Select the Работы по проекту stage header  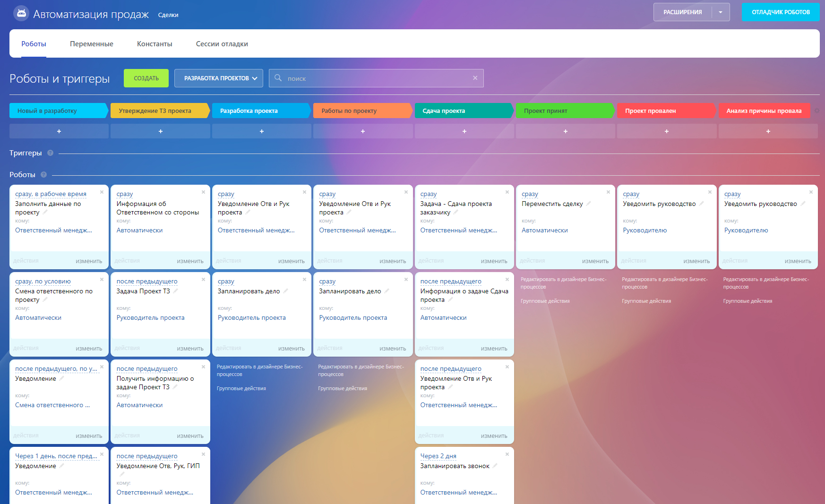click(x=362, y=111)
